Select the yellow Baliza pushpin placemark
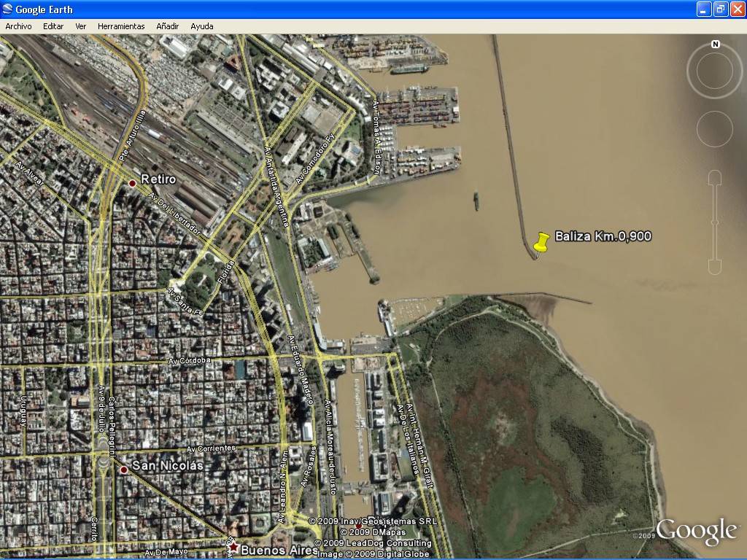Viewport: 747px width, 560px height. (x=541, y=244)
